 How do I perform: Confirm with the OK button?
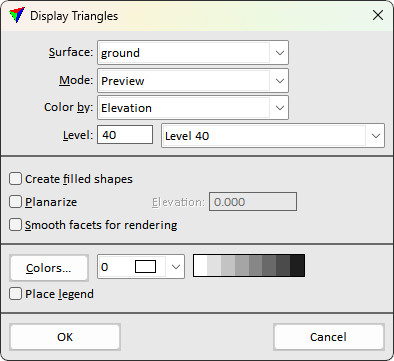click(65, 337)
